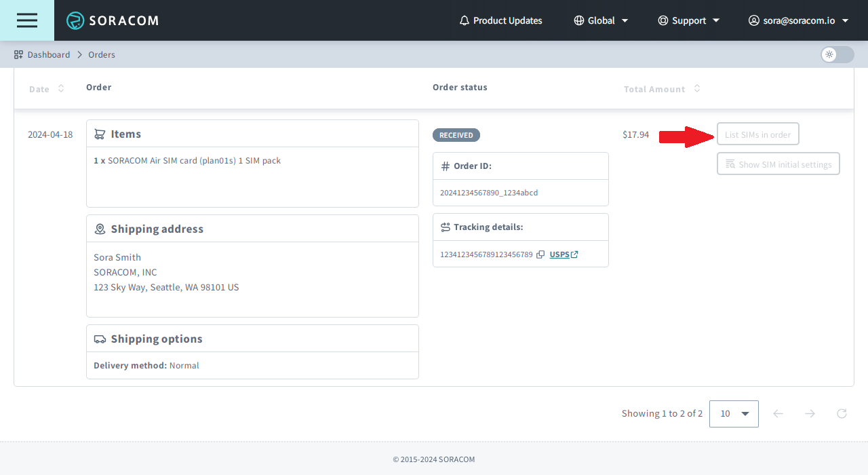Viewport: 868px width, 475px height.
Task: Open the hamburger main menu
Action: [27, 20]
